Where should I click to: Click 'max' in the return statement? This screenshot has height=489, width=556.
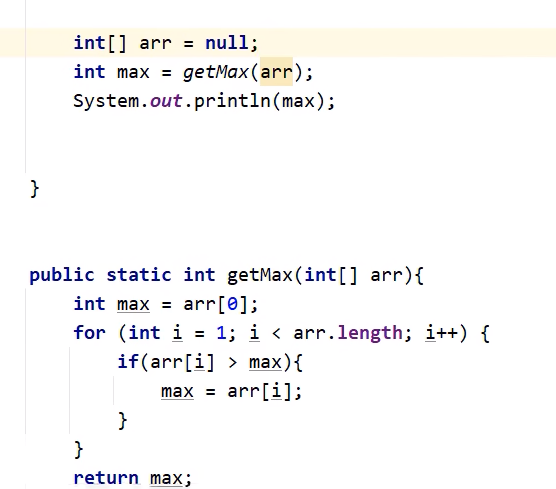[x=166, y=478]
